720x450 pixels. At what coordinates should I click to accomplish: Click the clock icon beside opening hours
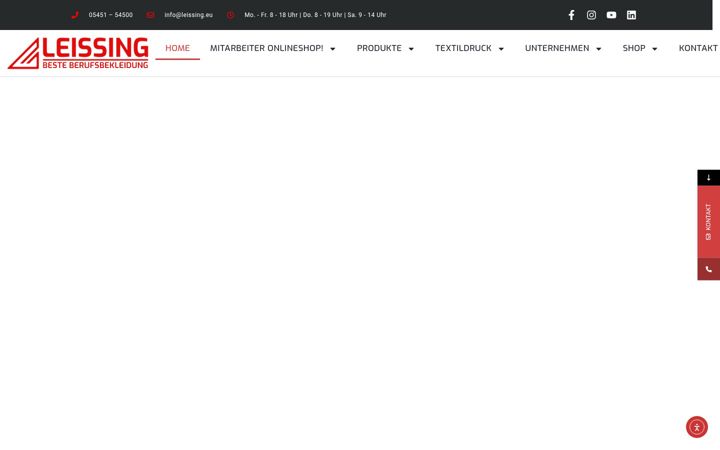click(231, 15)
